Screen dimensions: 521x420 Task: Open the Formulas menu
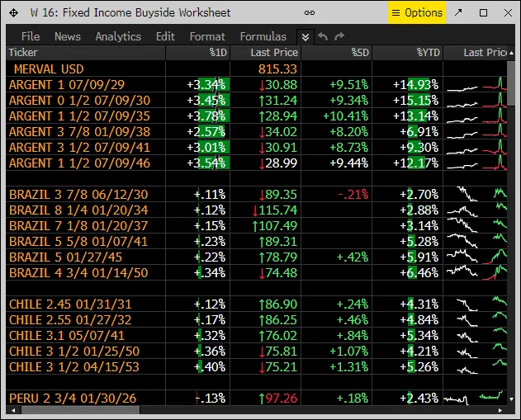(x=263, y=36)
